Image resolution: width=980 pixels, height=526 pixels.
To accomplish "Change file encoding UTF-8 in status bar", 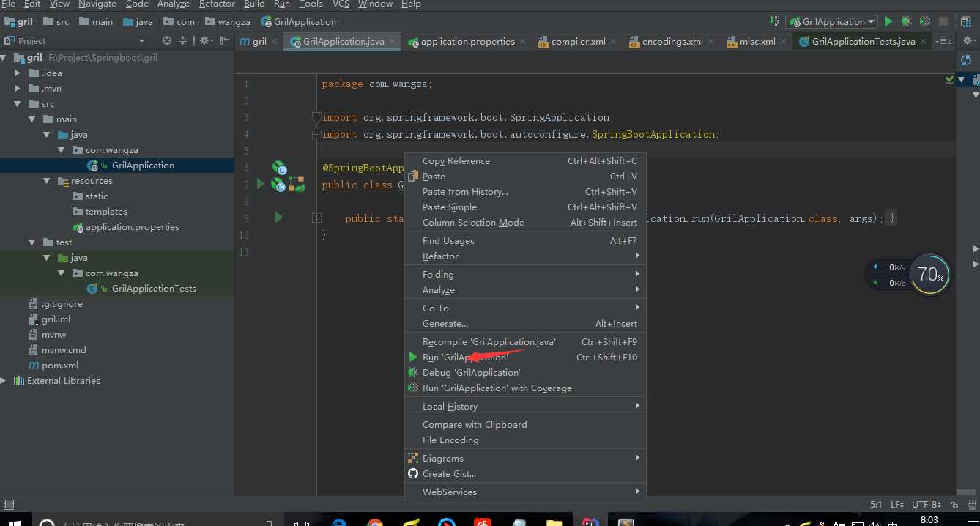I will click(927, 505).
